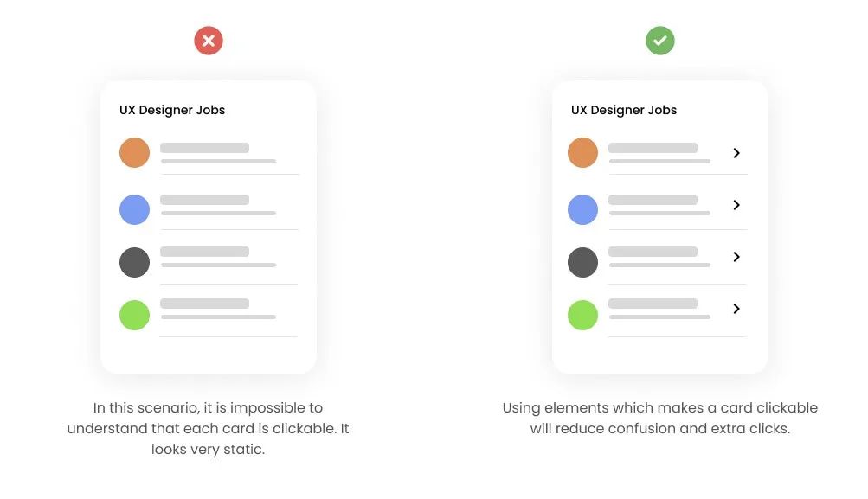Select the dark gray avatar in the left card
The height and width of the screenshot is (499, 868).
134,262
